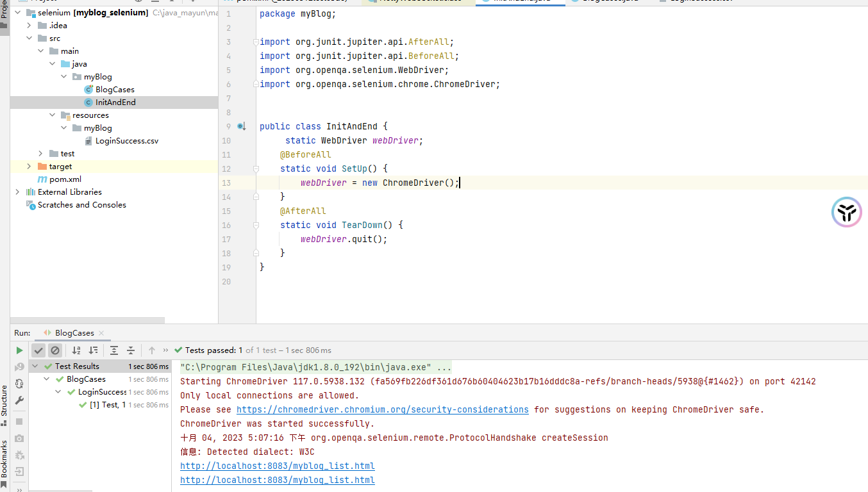Image resolution: width=868 pixels, height=492 pixels.
Task: Click the floating AI assistant round icon
Action: (846, 212)
